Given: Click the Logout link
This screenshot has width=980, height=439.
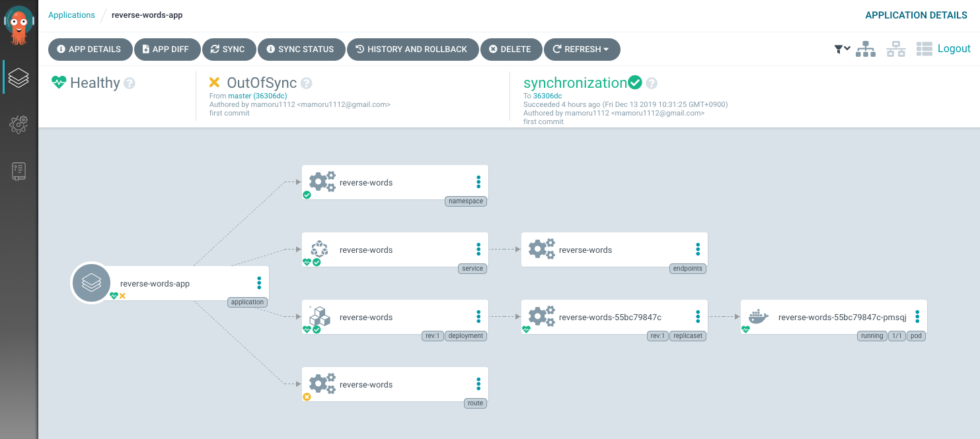Looking at the screenshot, I should point(954,48).
